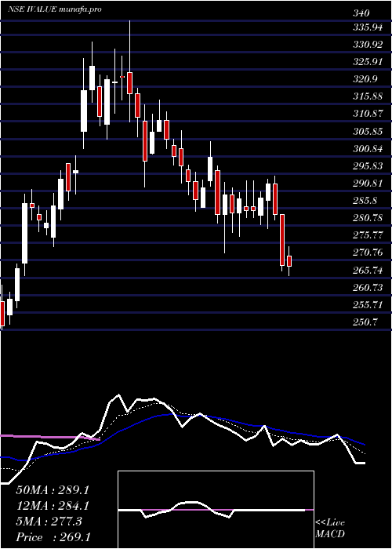Image resolution: width=392 pixels, height=549 pixels.
Task: Click the 260.73 price axis label
Action: click(x=368, y=288)
